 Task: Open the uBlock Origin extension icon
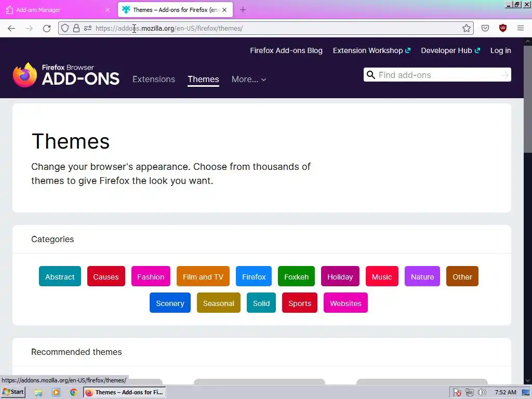503,28
